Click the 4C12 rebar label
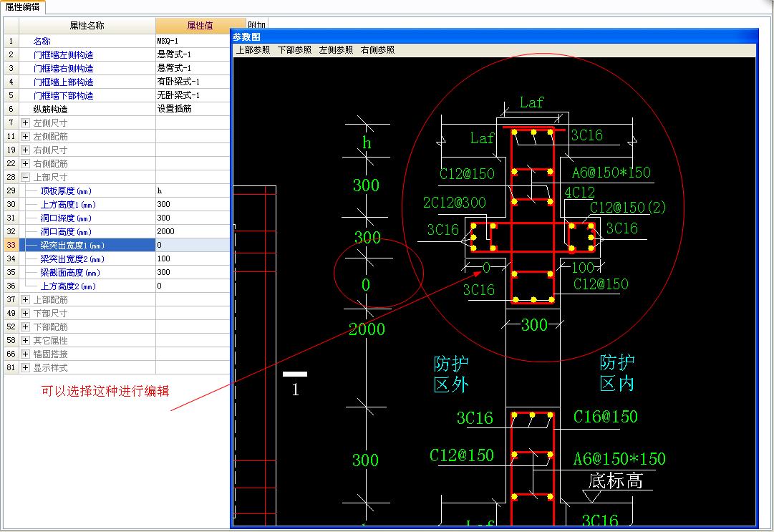Screen dimensions: 774x532 [579, 193]
